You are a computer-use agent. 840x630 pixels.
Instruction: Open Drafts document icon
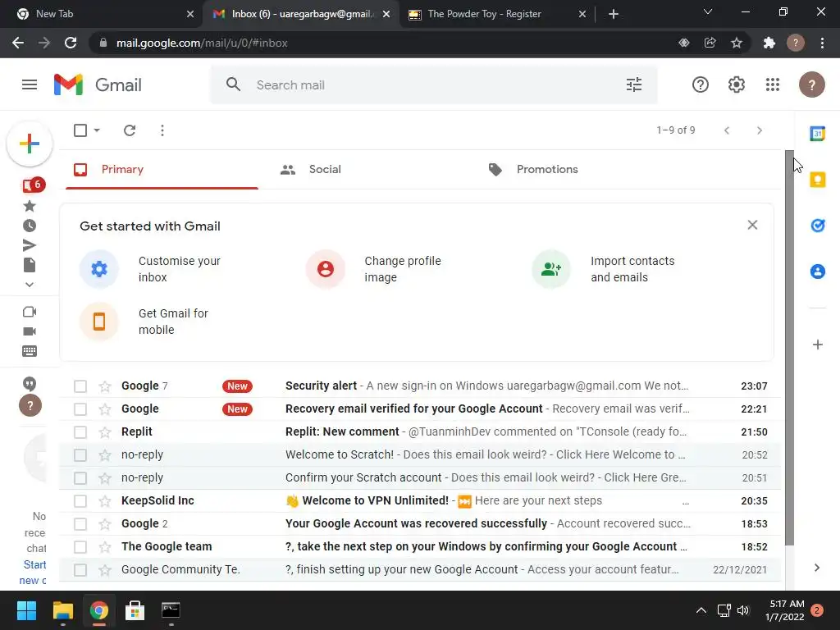pyautogui.click(x=30, y=265)
